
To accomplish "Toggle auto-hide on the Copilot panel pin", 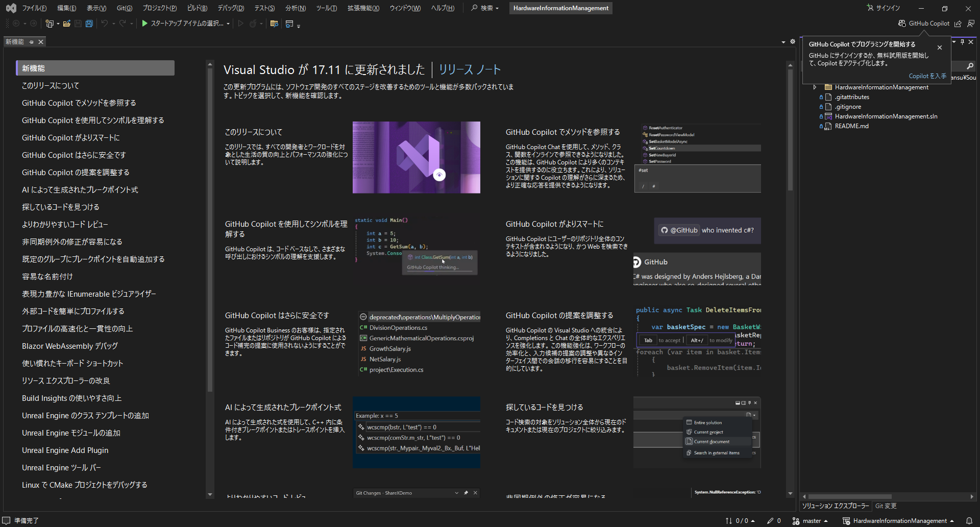I will point(962,42).
